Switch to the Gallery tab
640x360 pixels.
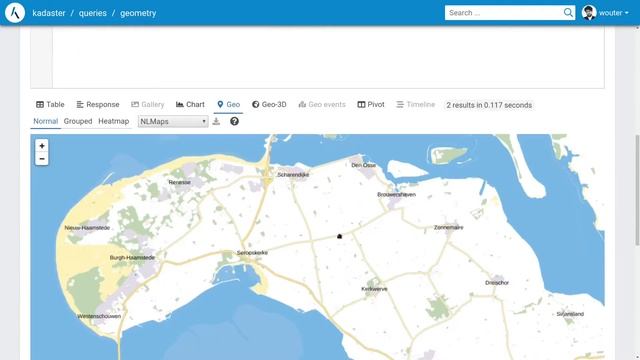coord(148,104)
